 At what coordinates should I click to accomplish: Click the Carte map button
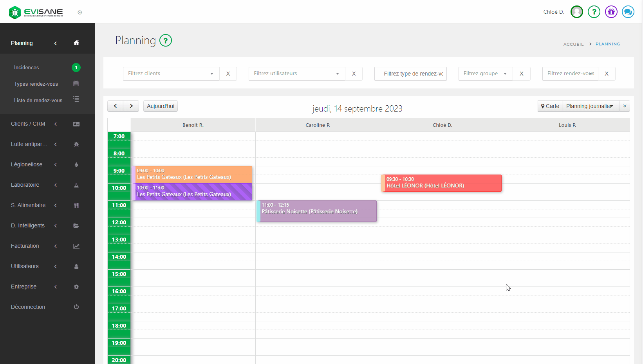pos(550,106)
